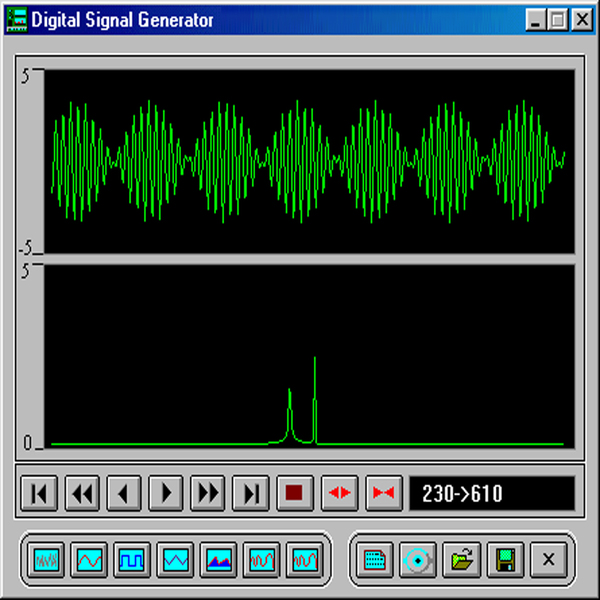
Task: Click the 230->610 range display
Action: (492, 493)
